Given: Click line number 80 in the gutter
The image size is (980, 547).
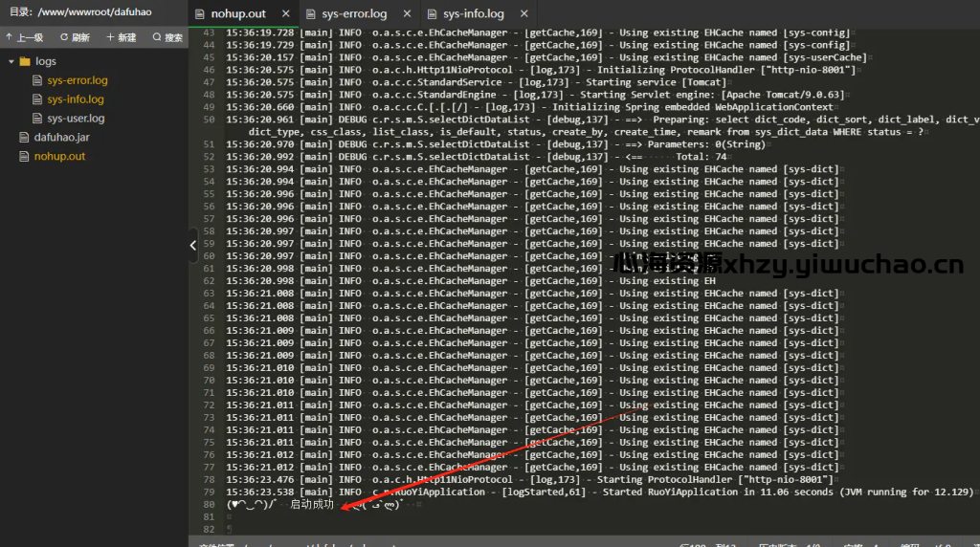Looking at the screenshot, I should (x=210, y=504).
